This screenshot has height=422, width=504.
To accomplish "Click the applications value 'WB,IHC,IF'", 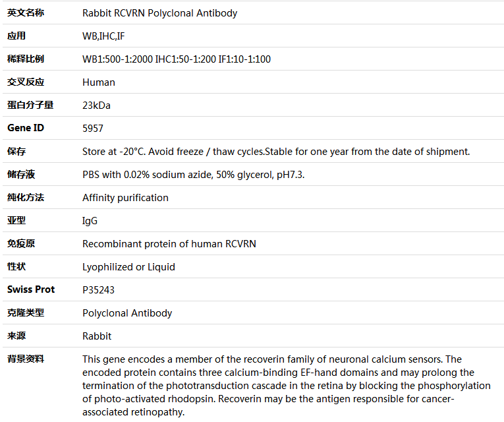I will (x=103, y=36).
